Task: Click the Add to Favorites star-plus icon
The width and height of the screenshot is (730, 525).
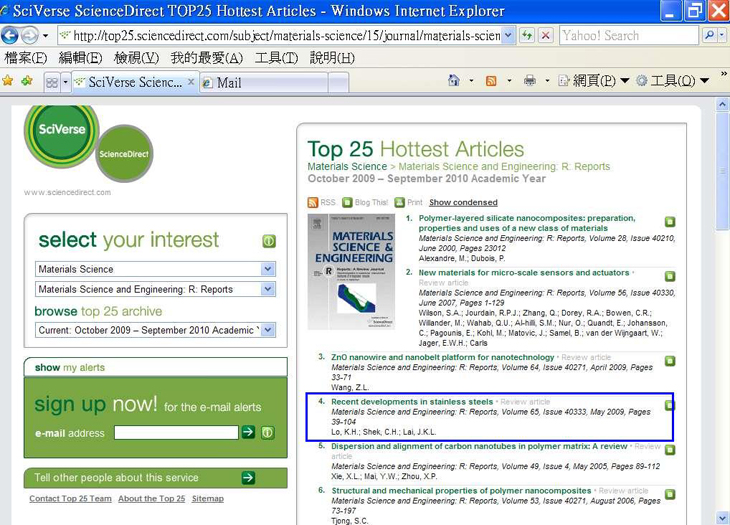Action: (27, 81)
